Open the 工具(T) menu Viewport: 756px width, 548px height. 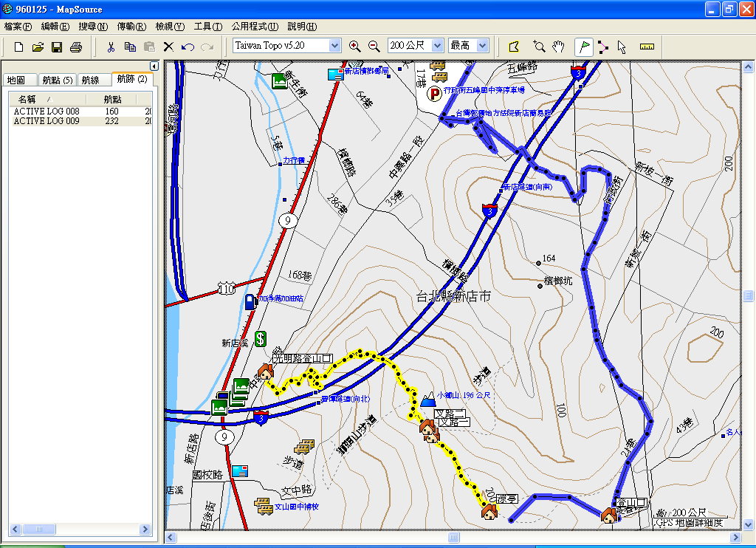207,27
